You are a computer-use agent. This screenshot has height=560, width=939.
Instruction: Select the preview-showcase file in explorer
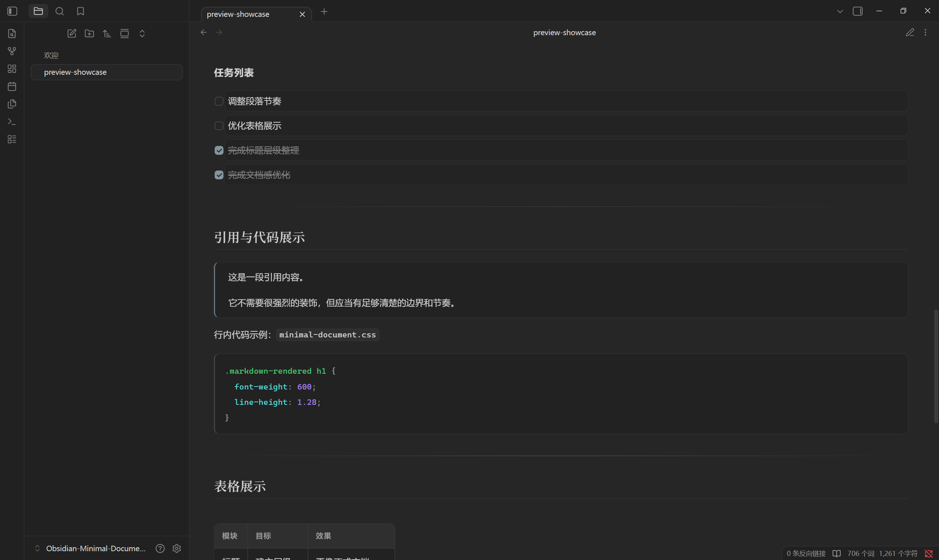pyautogui.click(x=107, y=72)
